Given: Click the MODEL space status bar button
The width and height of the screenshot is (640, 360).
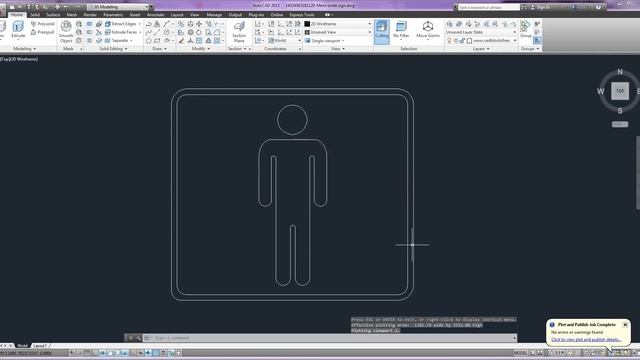Looking at the screenshot, I should [x=520, y=353].
